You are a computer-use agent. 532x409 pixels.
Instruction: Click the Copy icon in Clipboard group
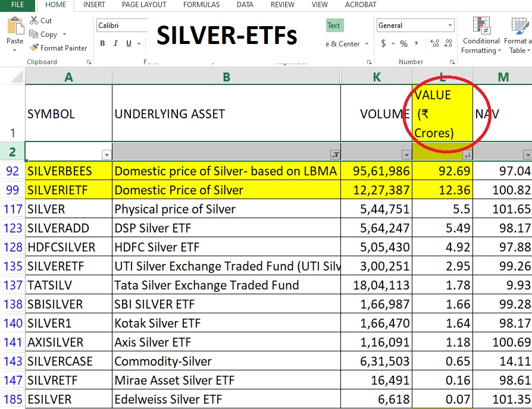coord(34,34)
